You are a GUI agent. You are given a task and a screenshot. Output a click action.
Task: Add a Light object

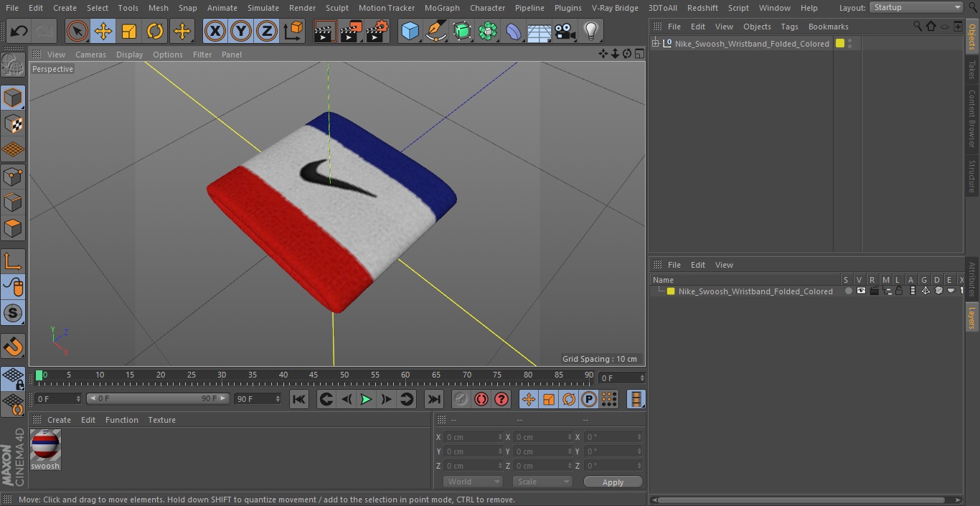tap(591, 32)
